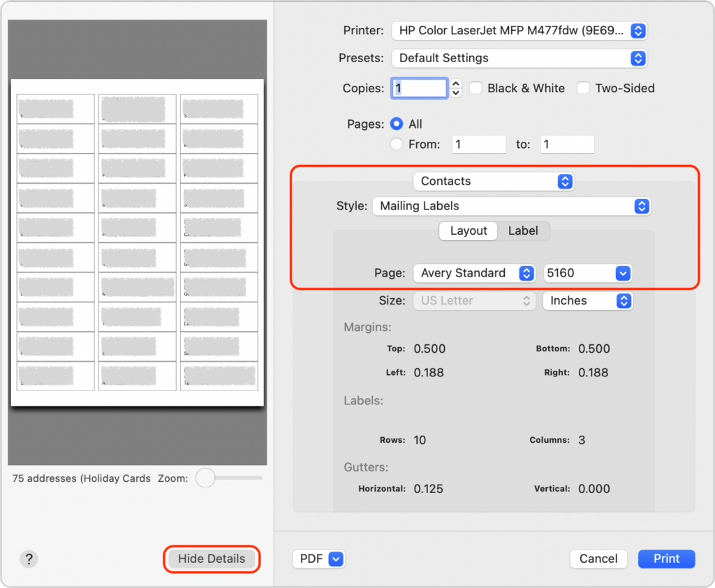Enable the Black & White checkbox

476,88
